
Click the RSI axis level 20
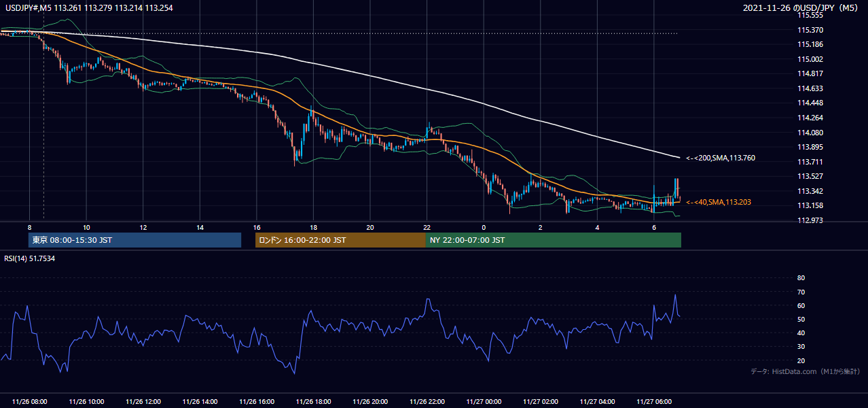point(801,360)
